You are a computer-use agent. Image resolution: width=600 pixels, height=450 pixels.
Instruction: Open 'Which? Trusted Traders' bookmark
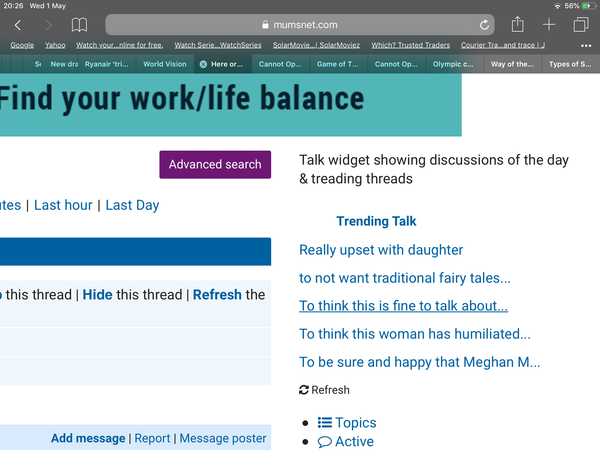point(411,45)
